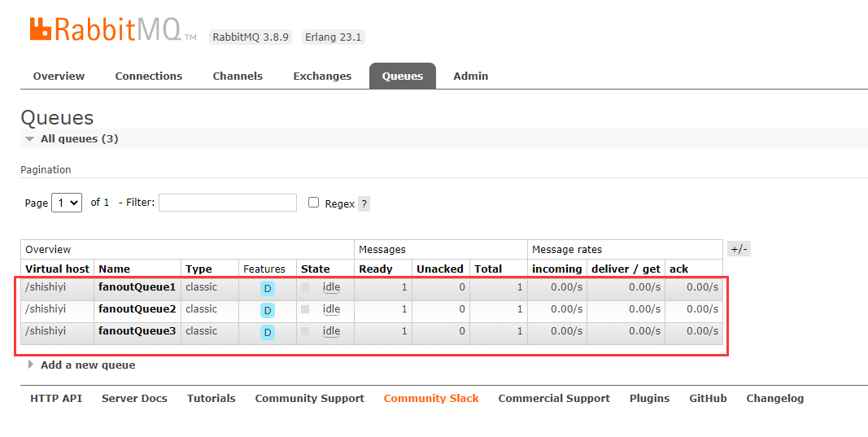Viewport: 868px width, 437px height.
Task: Switch to the Connections tab
Action: 148,76
